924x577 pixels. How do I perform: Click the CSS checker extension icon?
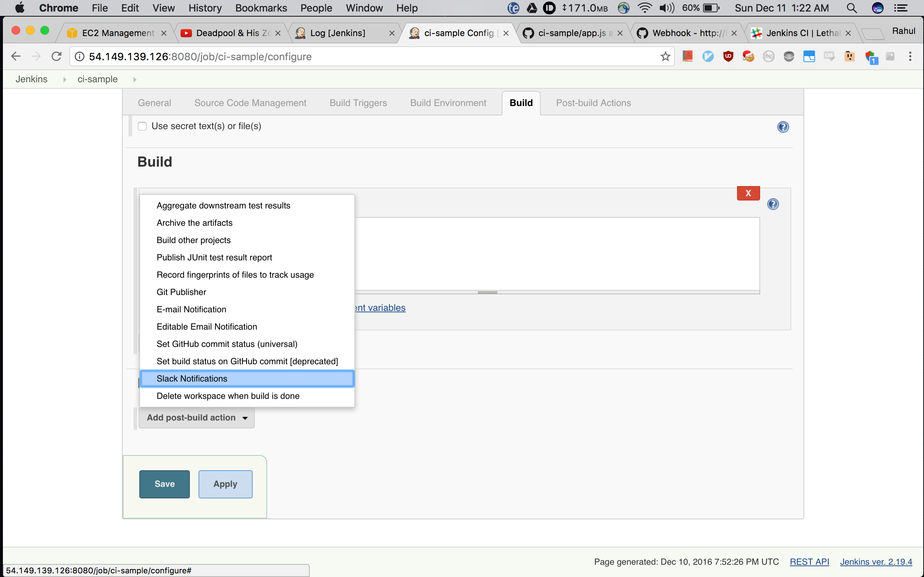(x=829, y=56)
